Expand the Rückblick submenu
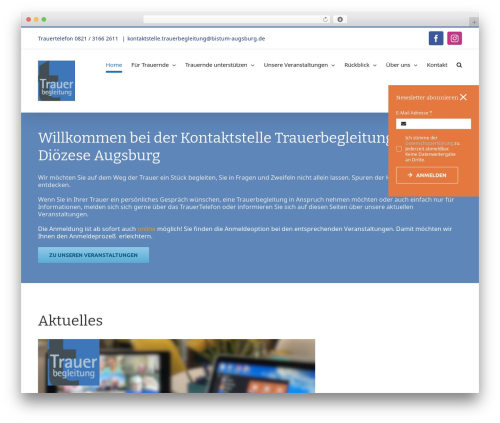The height and width of the screenshot is (423, 500). pos(360,65)
